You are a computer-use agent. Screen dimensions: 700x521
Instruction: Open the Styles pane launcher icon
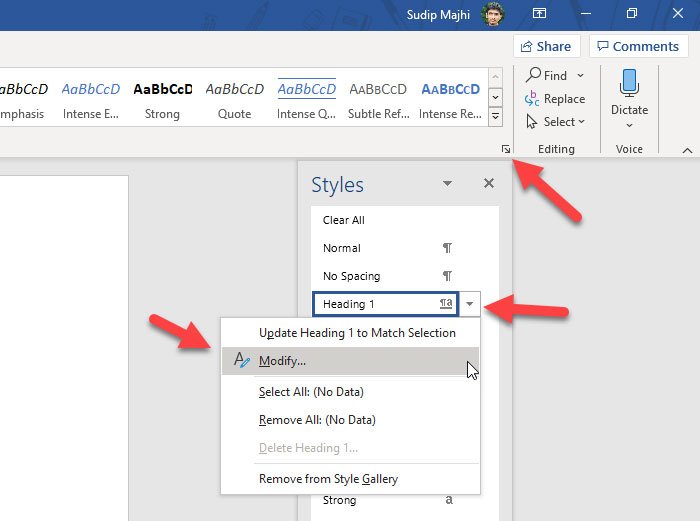click(x=506, y=150)
